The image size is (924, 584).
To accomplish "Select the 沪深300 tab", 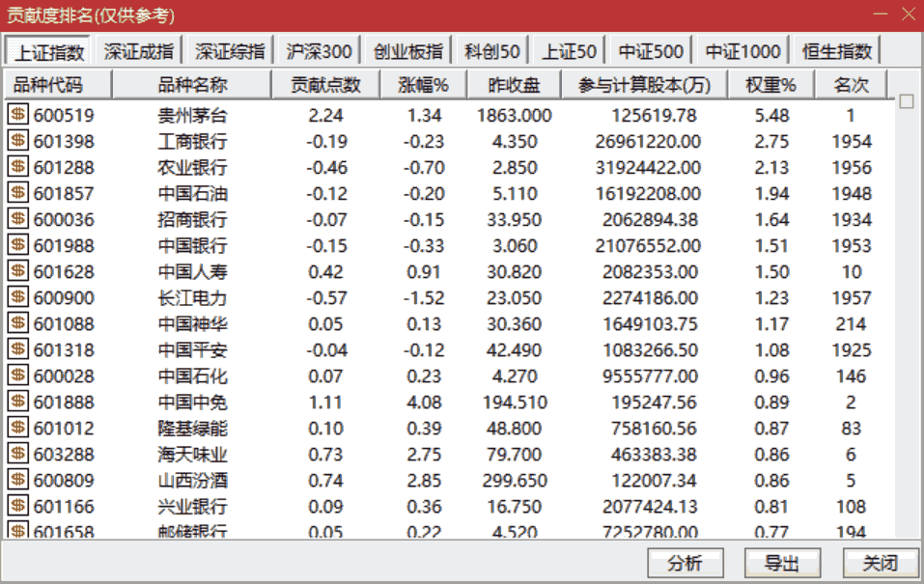I will pyautogui.click(x=319, y=51).
